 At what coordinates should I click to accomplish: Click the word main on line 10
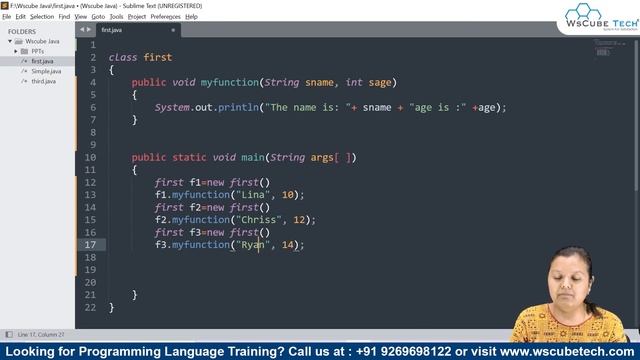(x=253, y=158)
